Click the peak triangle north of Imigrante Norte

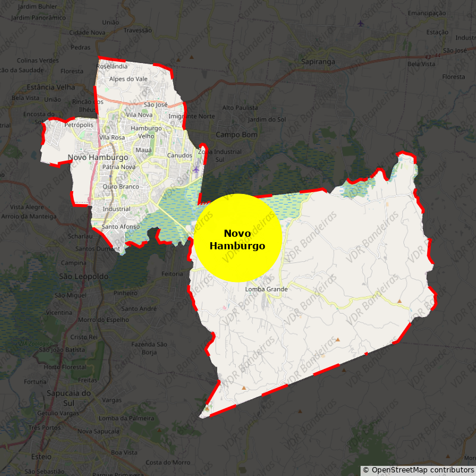[192, 58]
